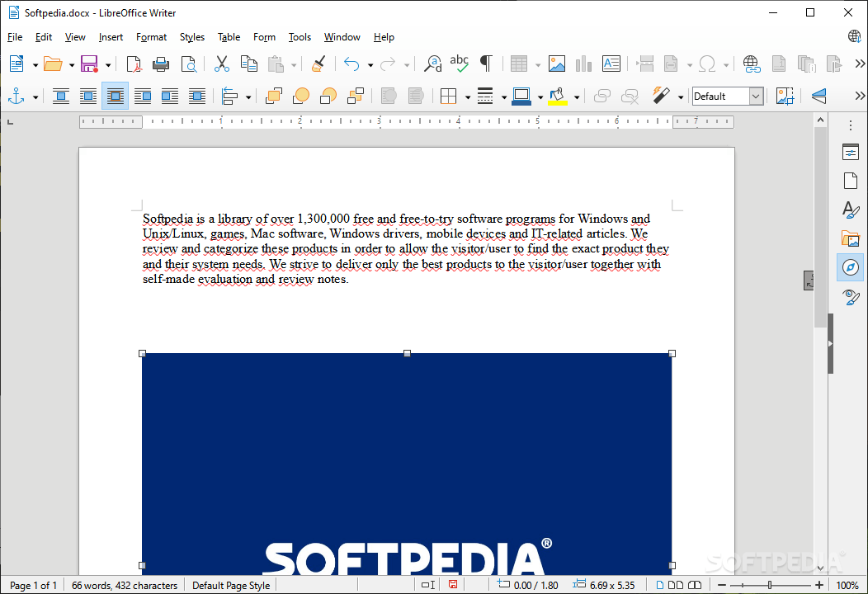The width and height of the screenshot is (868, 594).
Task: Open sidebar Navigator compass icon
Action: pos(851,268)
